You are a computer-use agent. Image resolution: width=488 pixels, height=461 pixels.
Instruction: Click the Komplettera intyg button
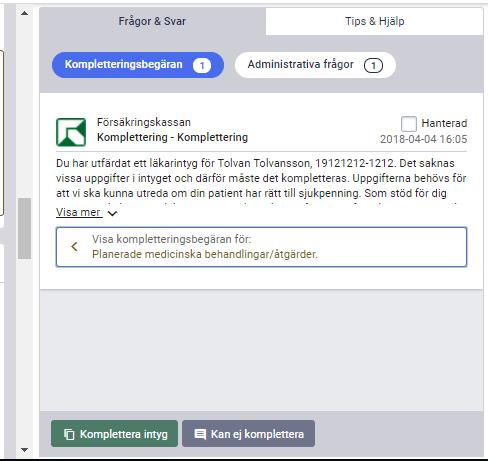pos(114,434)
